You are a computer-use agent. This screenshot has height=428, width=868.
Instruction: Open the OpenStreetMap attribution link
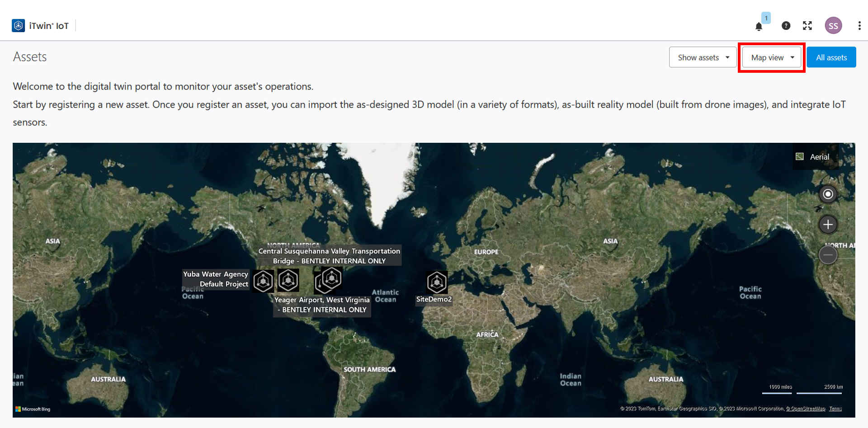(805, 409)
